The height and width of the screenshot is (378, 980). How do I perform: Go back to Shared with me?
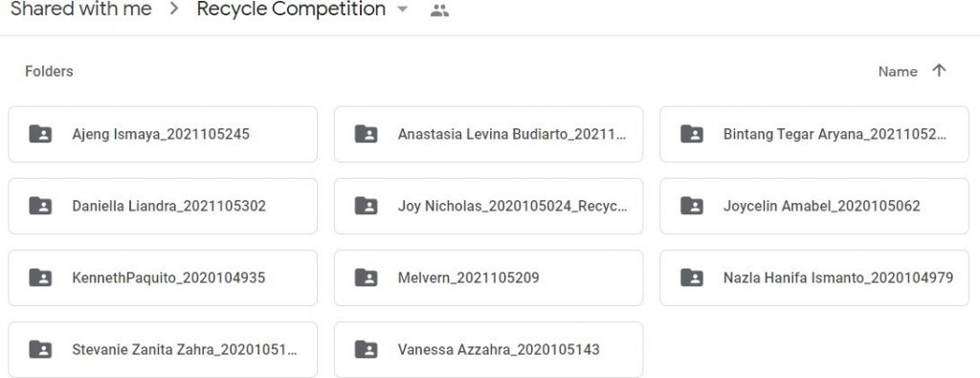(81, 10)
